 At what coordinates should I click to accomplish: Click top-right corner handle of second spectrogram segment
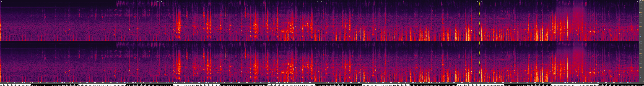point(318,2)
